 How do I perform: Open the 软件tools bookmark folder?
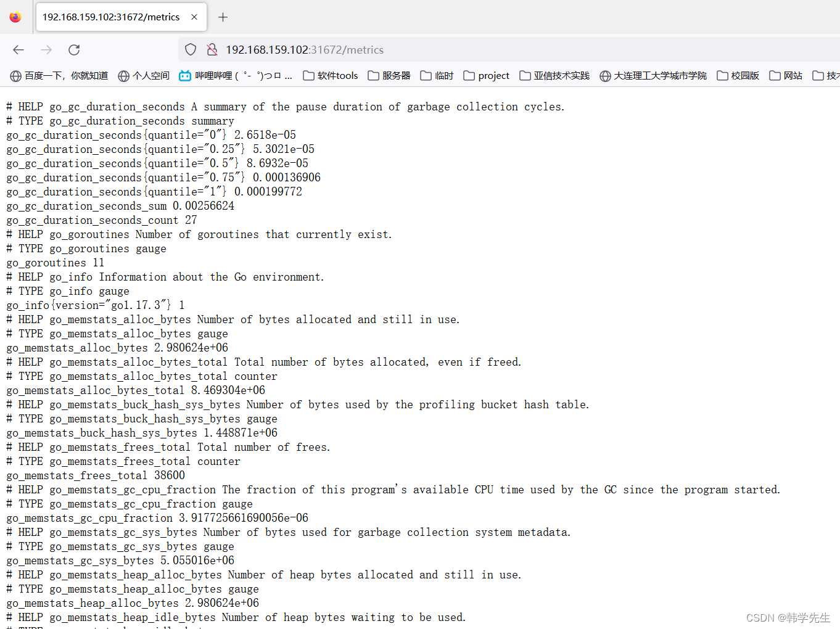tap(330, 76)
